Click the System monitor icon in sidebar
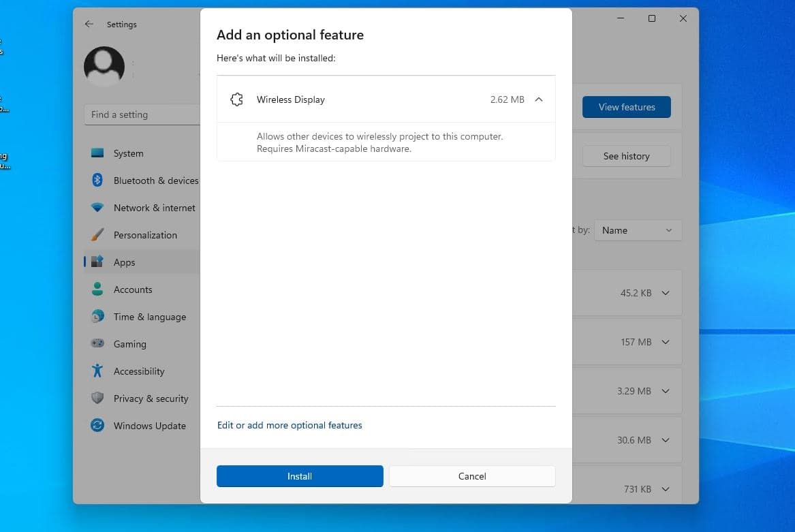Image resolution: width=795 pixels, height=532 pixels. pyautogui.click(x=97, y=153)
